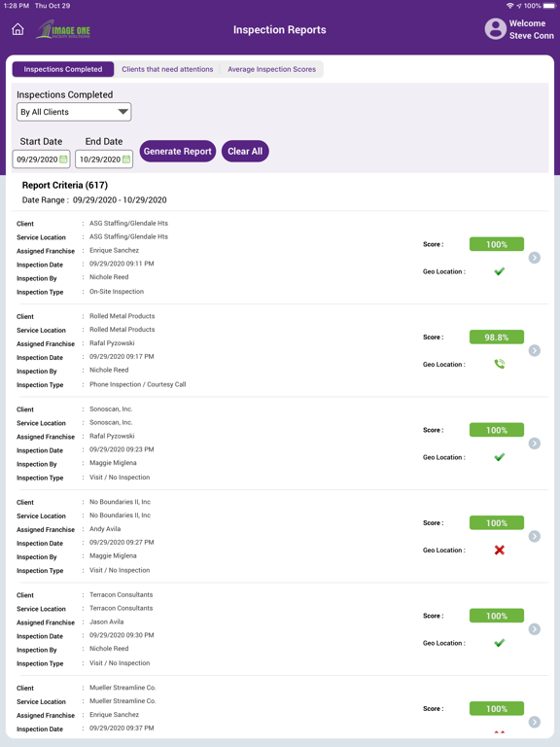Open the user profile avatar icon

pos(495,29)
